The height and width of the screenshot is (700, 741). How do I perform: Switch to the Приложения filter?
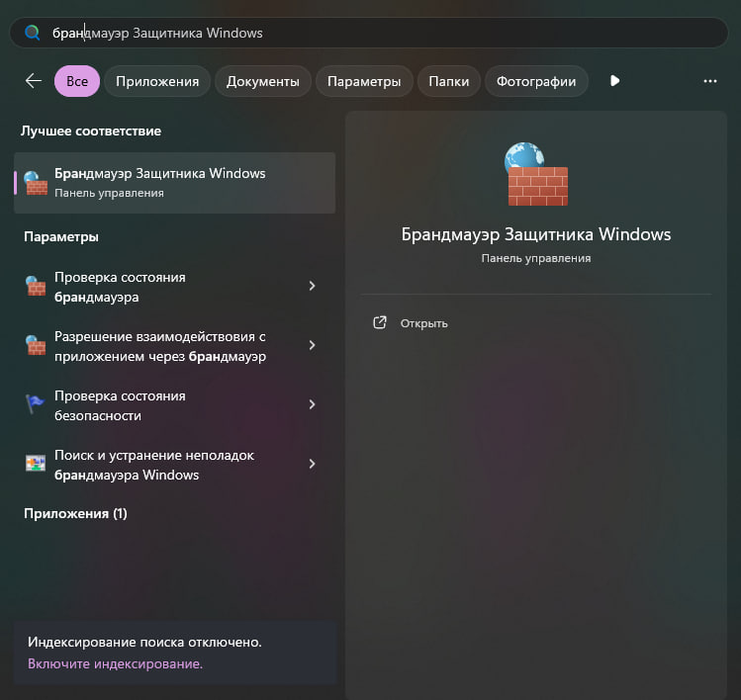pos(157,81)
